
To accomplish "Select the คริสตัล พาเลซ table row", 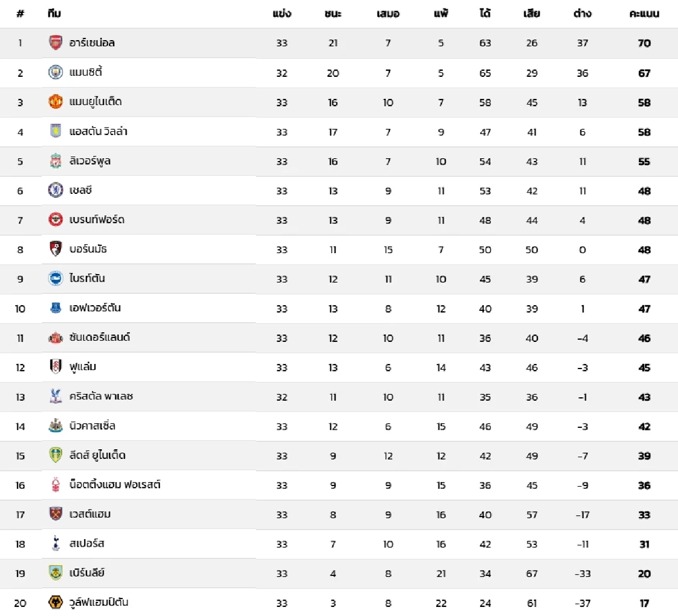I will pos(339,397).
